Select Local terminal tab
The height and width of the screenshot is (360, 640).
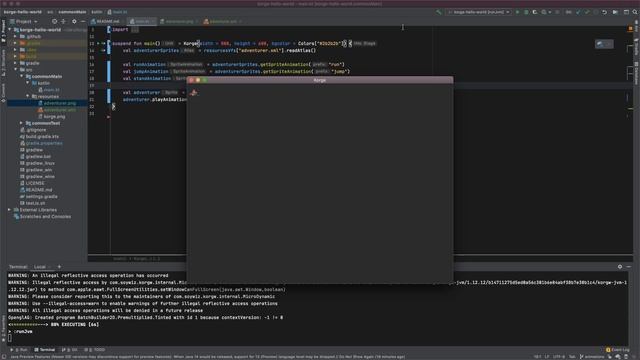(x=40, y=267)
